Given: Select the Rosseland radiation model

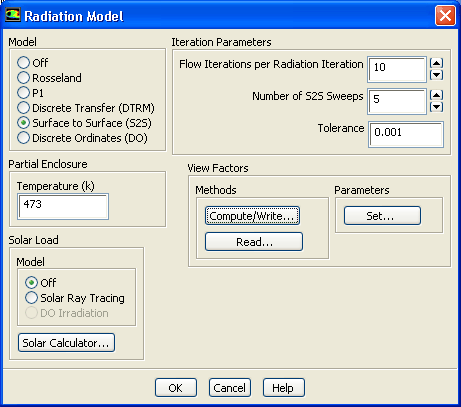Looking at the screenshot, I should coord(23,78).
